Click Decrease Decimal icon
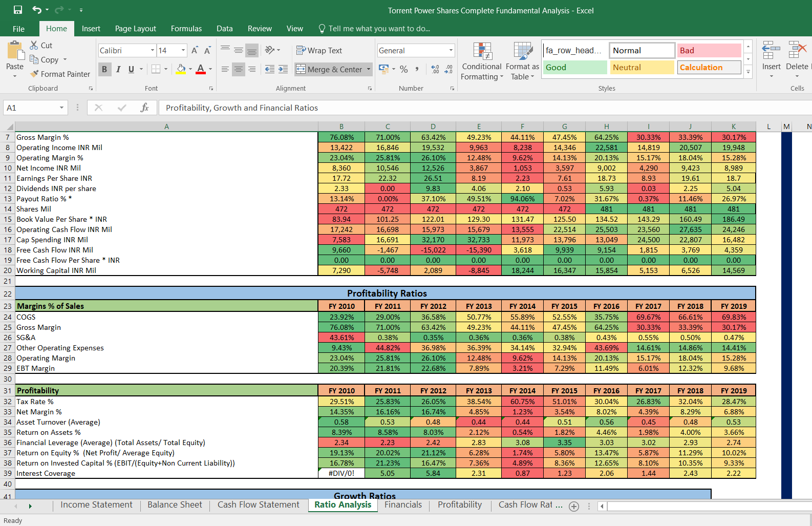812x526 pixels. point(448,69)
